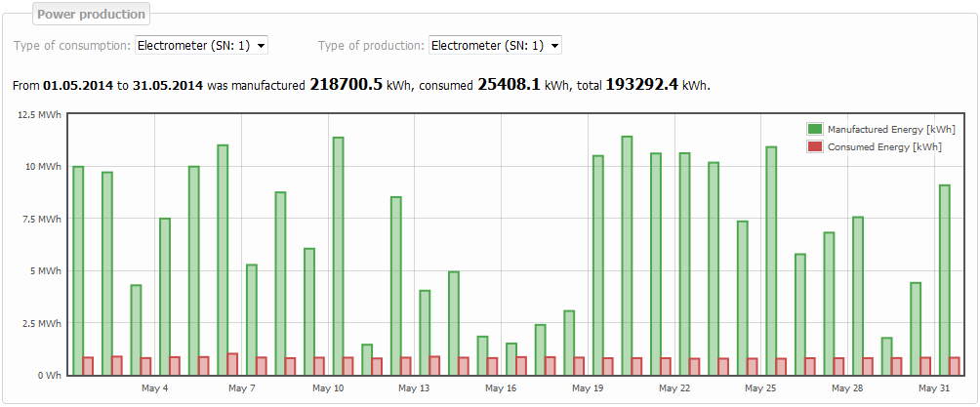This screenshot has width=980, height=407.
Task: Click the short green bar right of May 16
Action: pos(511,358)
